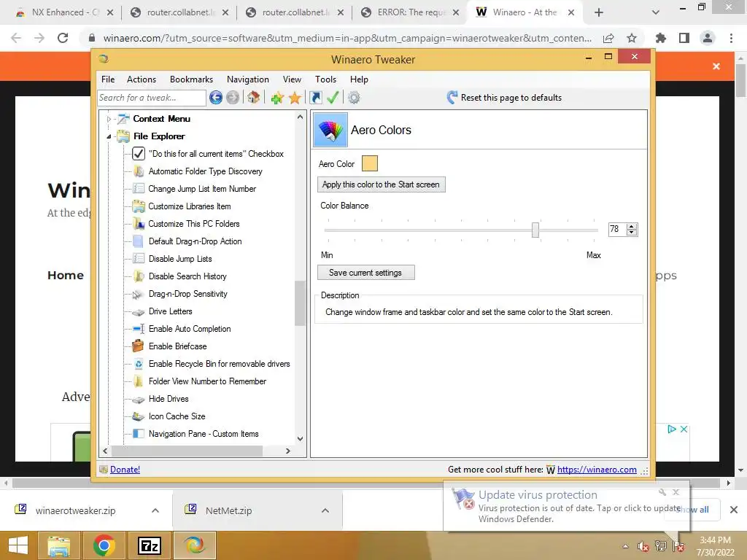This screenshot has height=560, width=747.
Task: Click the Drive Letters drive icon
Action: tap(138, 312)
